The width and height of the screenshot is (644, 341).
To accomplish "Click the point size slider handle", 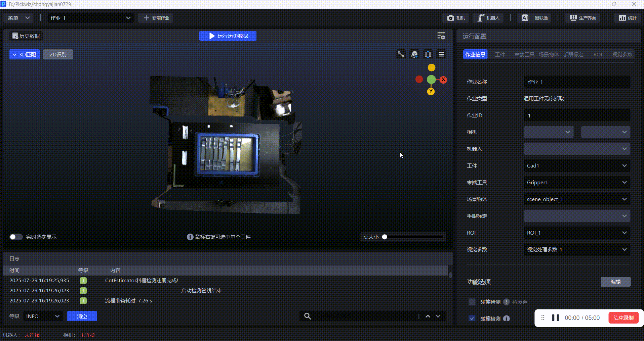I will 385,237.
